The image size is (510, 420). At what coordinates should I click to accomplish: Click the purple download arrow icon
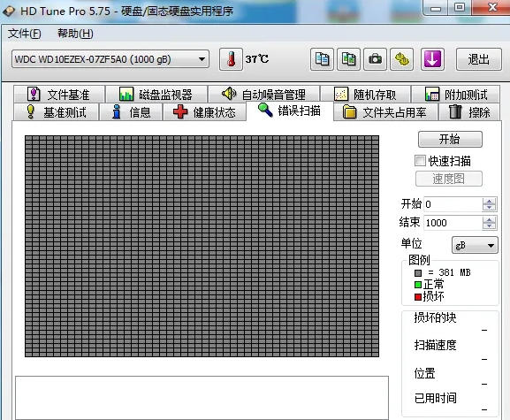tap(432, 59)
